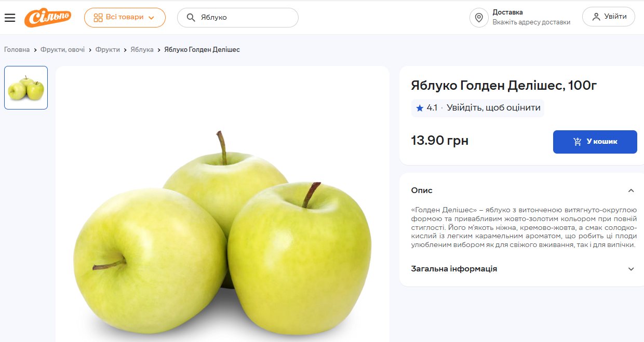Open the Всі товари dropdown
Screen dimensions: 644x342
(x=125, y=18)
